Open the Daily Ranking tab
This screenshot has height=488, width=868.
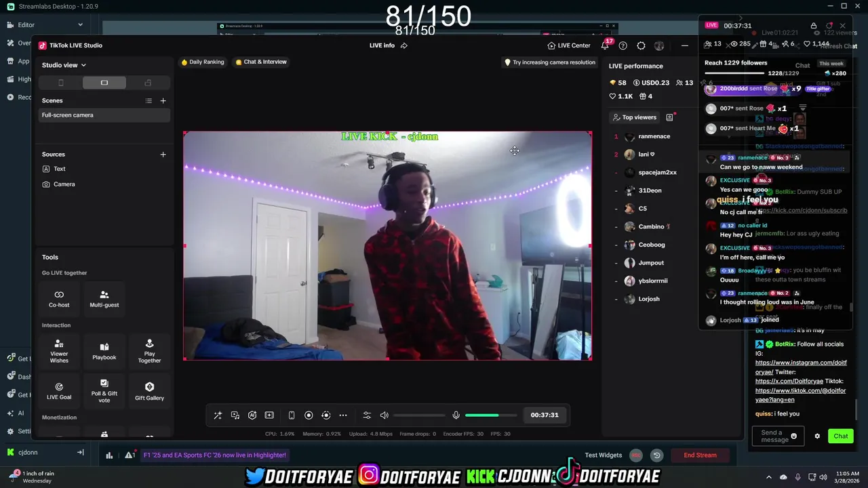(x=202, y=62)
